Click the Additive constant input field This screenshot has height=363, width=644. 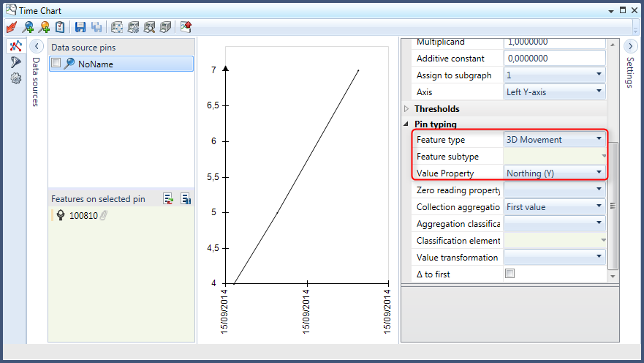click(x=554, y=58)
